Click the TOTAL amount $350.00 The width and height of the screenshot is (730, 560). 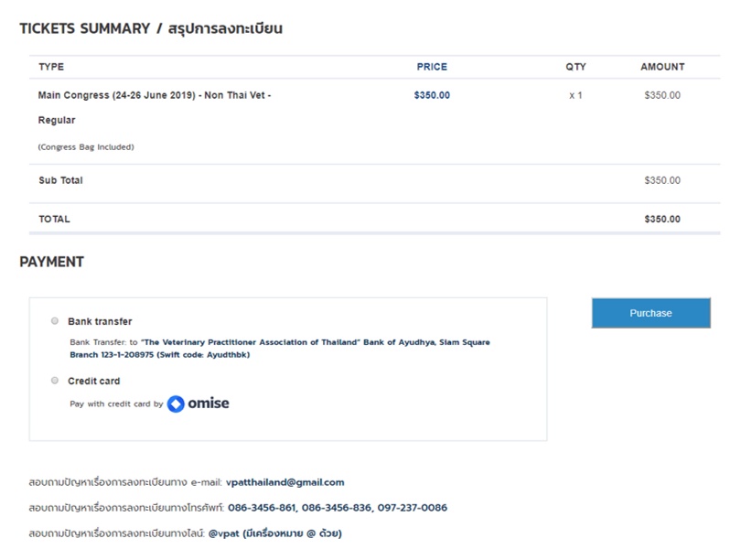point(662,219)
